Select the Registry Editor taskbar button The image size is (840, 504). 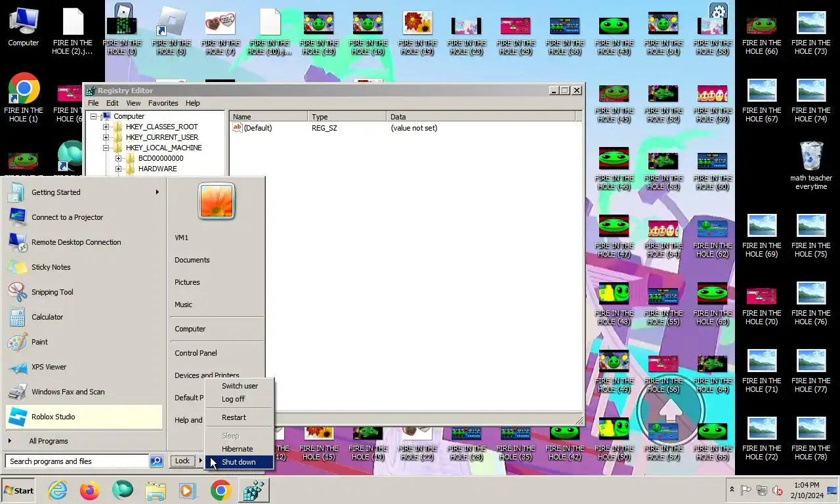click(253, 490)
